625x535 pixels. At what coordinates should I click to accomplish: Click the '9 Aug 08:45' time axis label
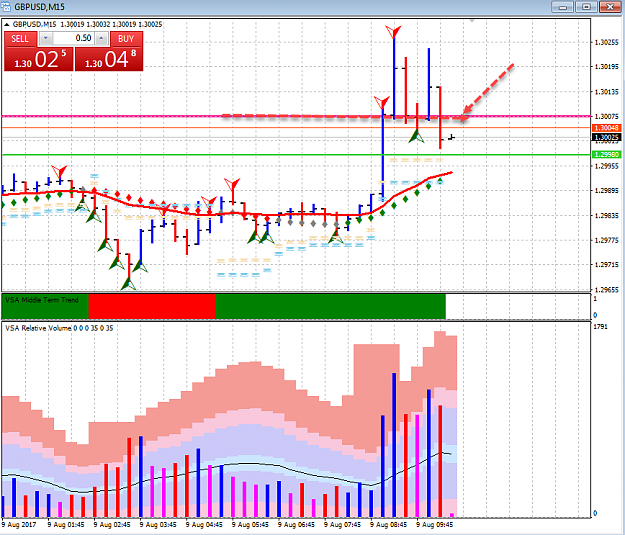pos(388,525)
